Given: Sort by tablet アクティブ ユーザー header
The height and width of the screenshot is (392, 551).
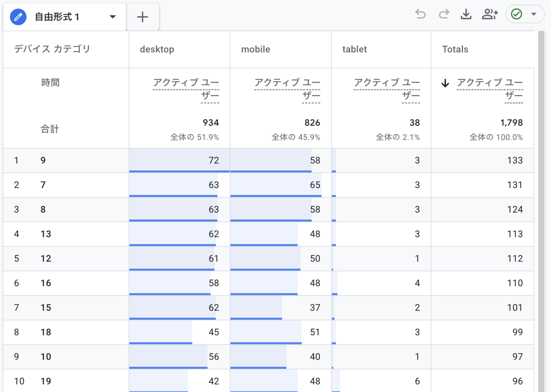Looking at the screenshot, I should click(x=387, y=89).
